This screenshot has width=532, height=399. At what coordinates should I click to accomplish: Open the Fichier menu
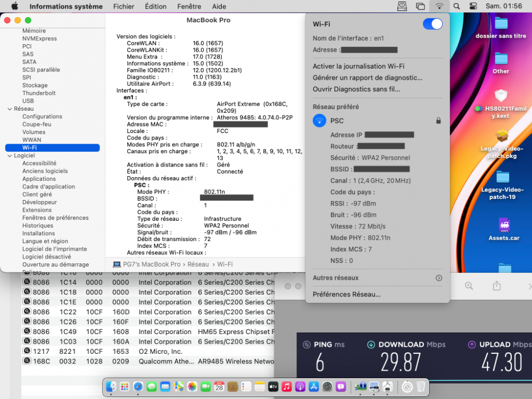123,6
